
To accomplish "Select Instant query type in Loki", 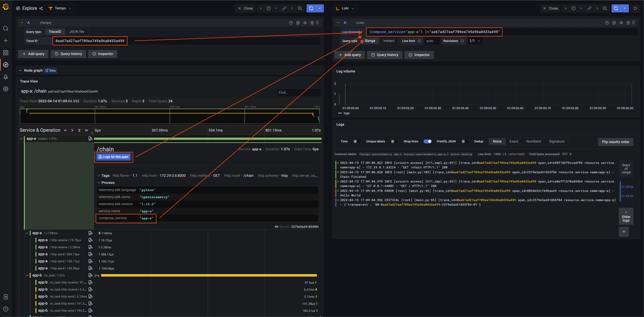I will (x=388, y=41).
